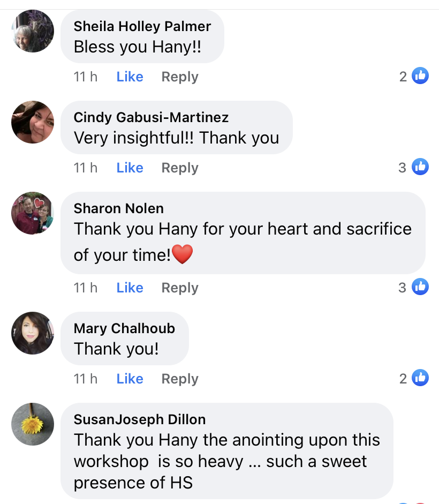Reply to Sharon Nolen's comment
The width and height of the screenshot is (439, 504).
coord(180,288)
